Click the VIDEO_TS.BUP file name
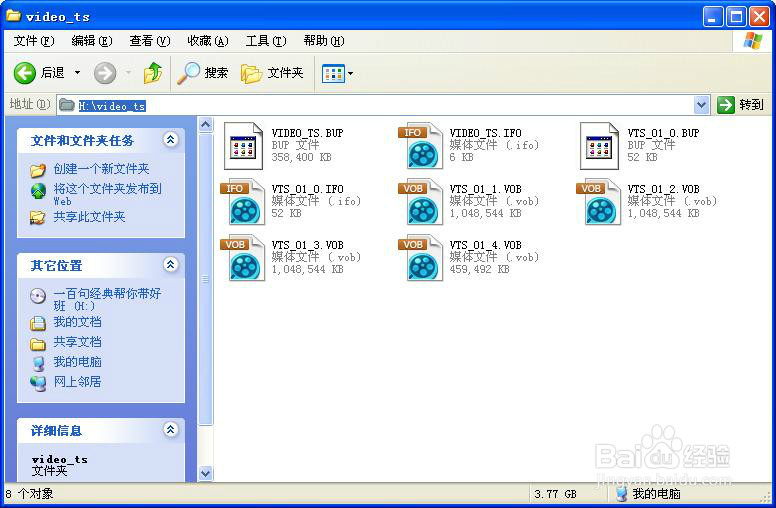The height and width of the screenshot is (508, 776). click(307, 133)
